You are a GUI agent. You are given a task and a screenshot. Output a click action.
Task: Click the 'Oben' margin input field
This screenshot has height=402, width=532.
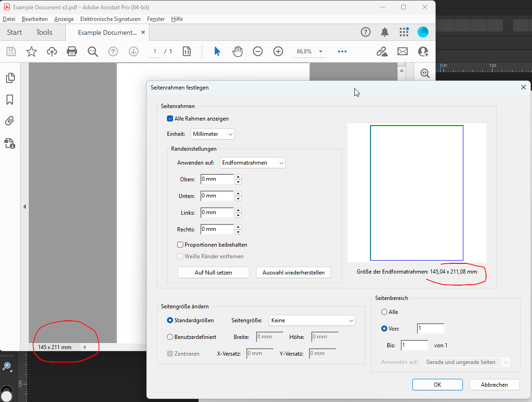click(x=217, y=179)
